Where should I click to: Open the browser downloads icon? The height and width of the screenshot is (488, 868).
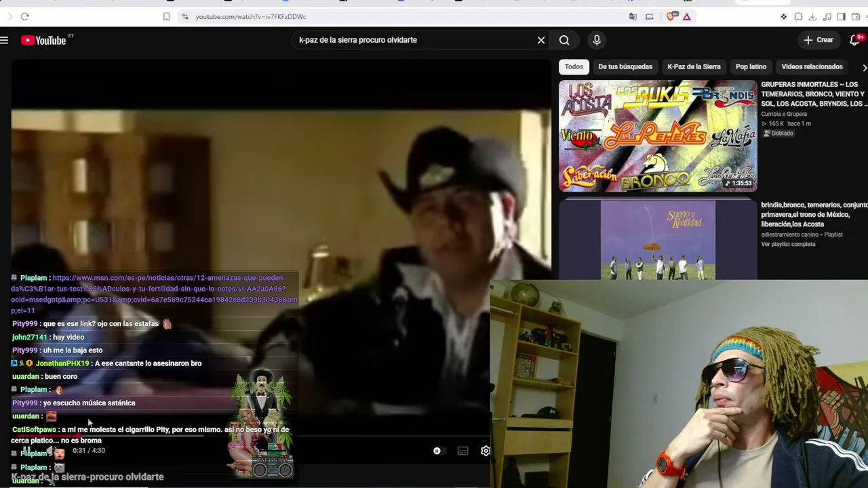(812, 16)
